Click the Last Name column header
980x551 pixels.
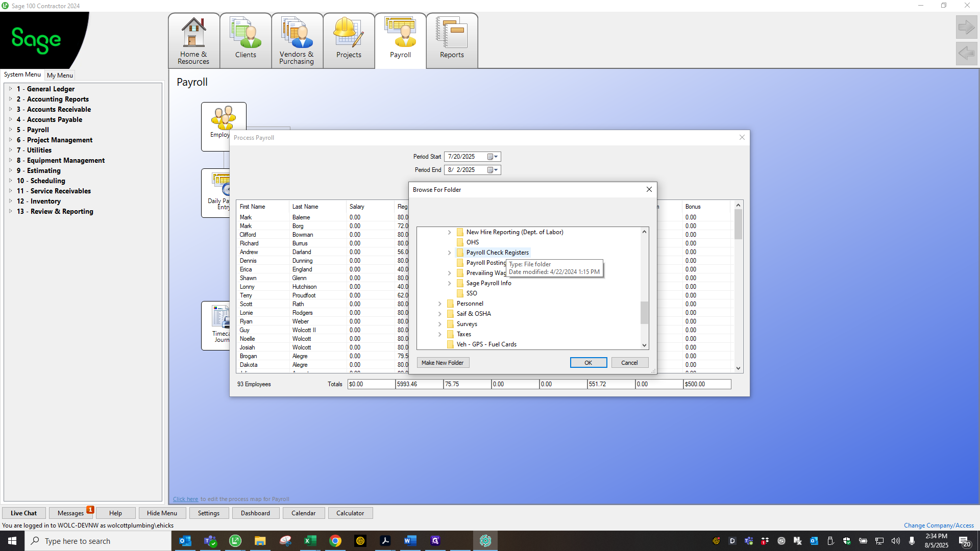pyautogui.click(x=317, y=207)
